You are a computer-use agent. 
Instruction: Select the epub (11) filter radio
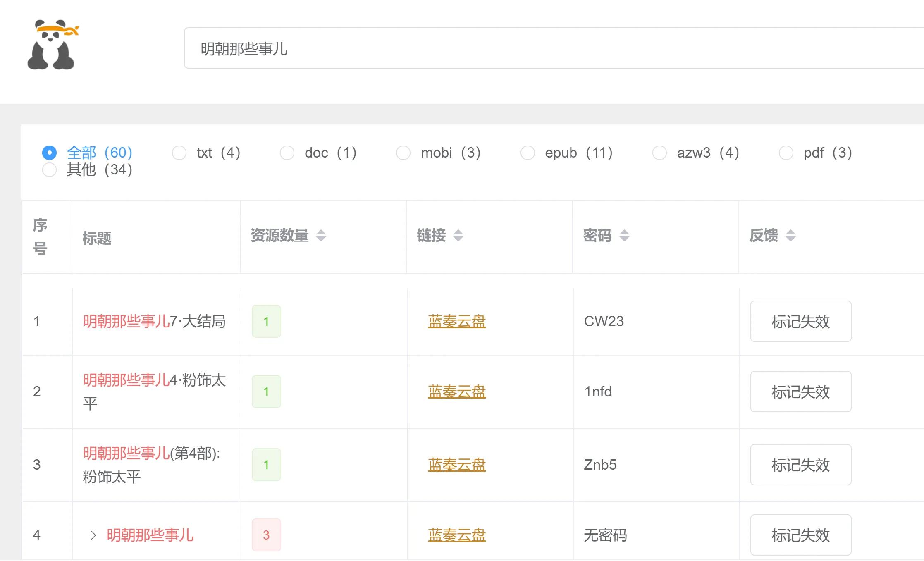click(528, 153)
